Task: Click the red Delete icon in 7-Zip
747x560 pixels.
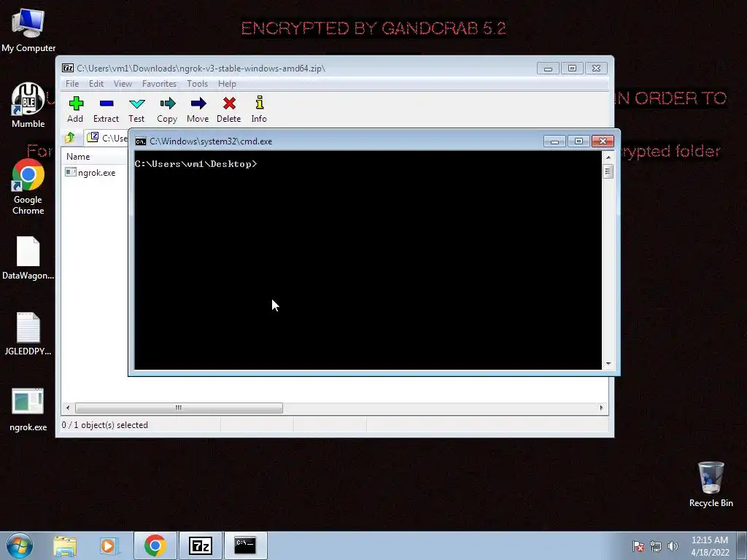Action: [x=228, y=109]
